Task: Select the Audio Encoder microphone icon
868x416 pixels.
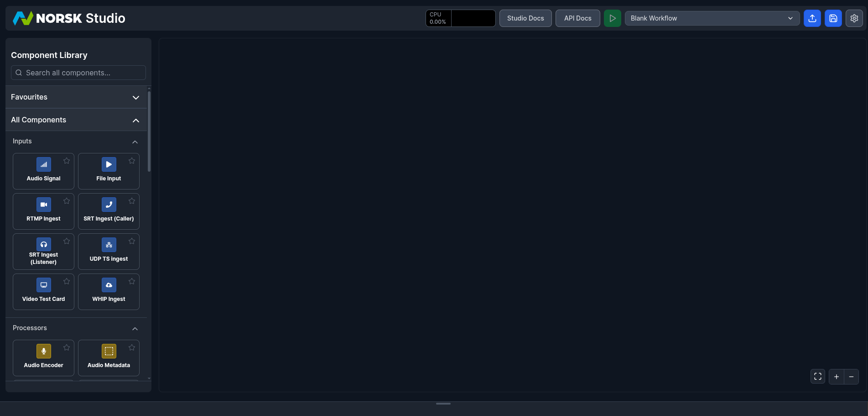Action: coord(44,351)
